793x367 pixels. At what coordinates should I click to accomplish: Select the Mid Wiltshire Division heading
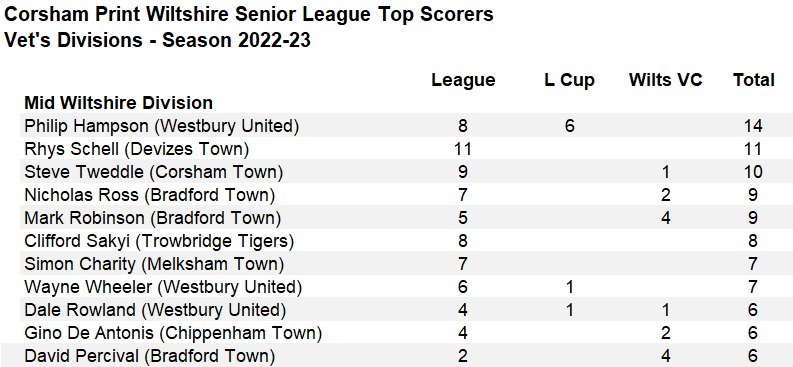[x=119, y=103]
